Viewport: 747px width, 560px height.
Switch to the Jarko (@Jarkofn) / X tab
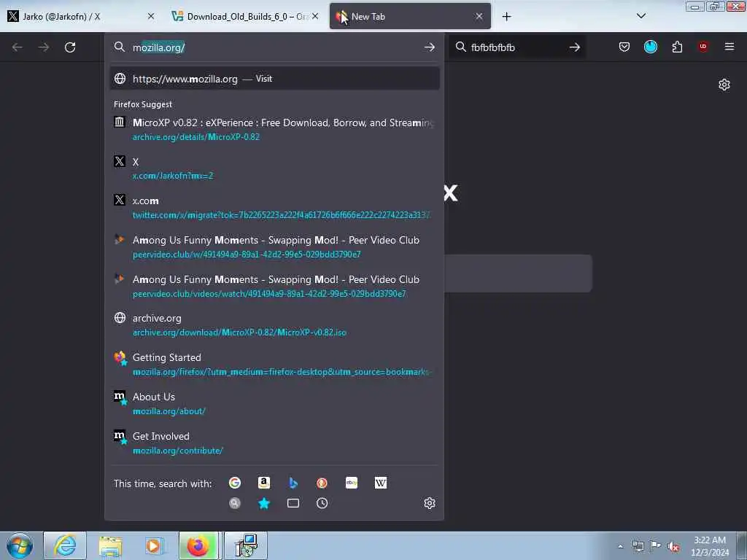(x=81, y=16)
